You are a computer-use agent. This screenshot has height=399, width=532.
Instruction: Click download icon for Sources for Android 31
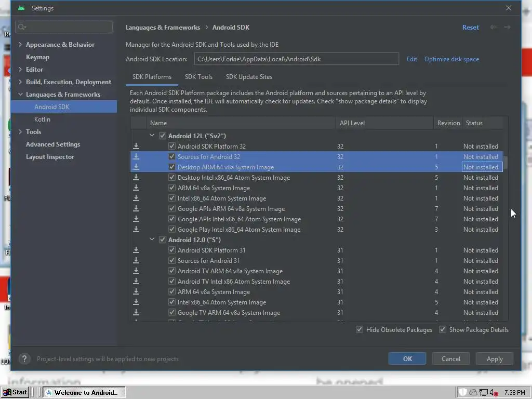pos(136,261)
